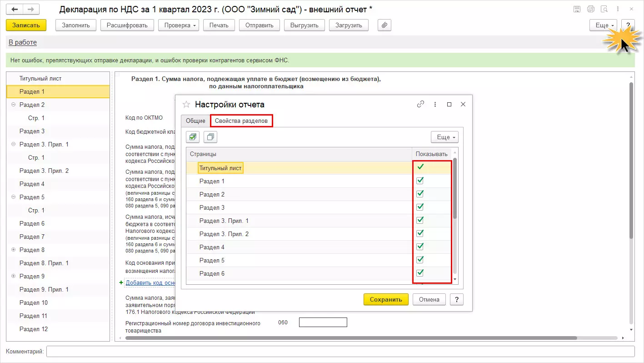Image resolution: width=644 pixels, height=363 pixels.
Task: Open the Проверка dropdown menu
Action: [179, 25]
